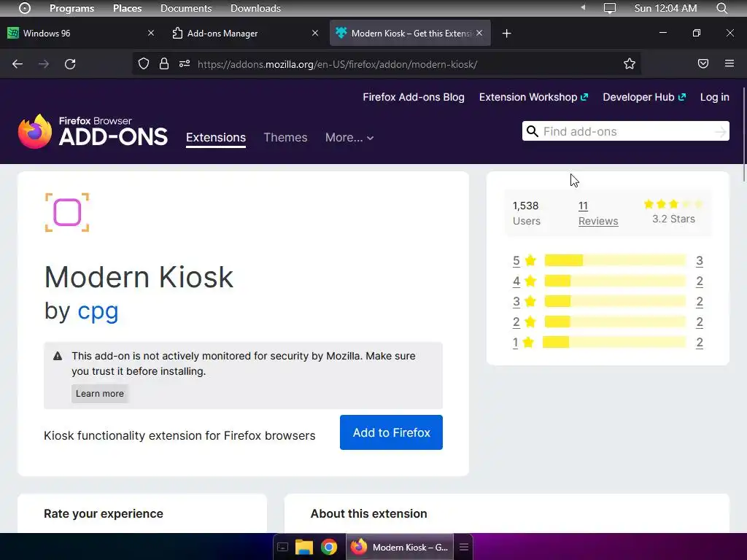Open a new tab with plus button
This screenshot has height=560, width=747.
coord(507,34)
